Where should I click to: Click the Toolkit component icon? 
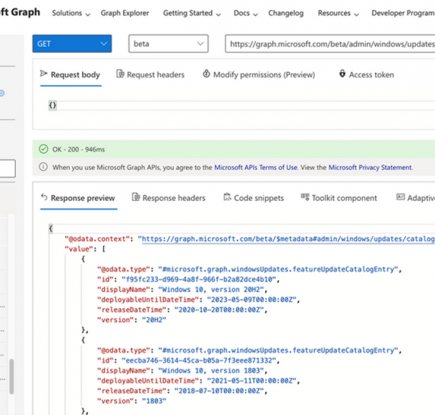(305, 197)
